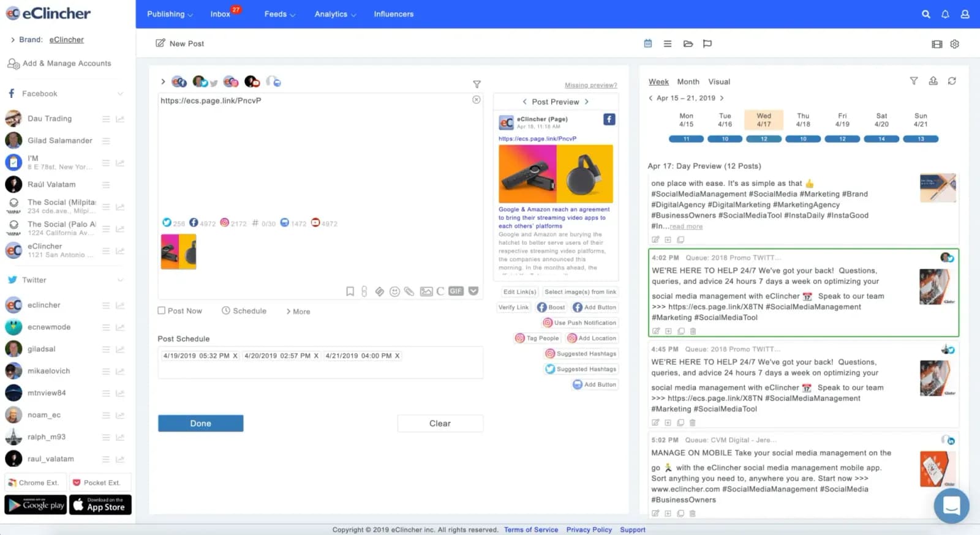Click the attached image thumbnail
The height and width of the screenshot is (535, 980).
[x=178, y=252]
